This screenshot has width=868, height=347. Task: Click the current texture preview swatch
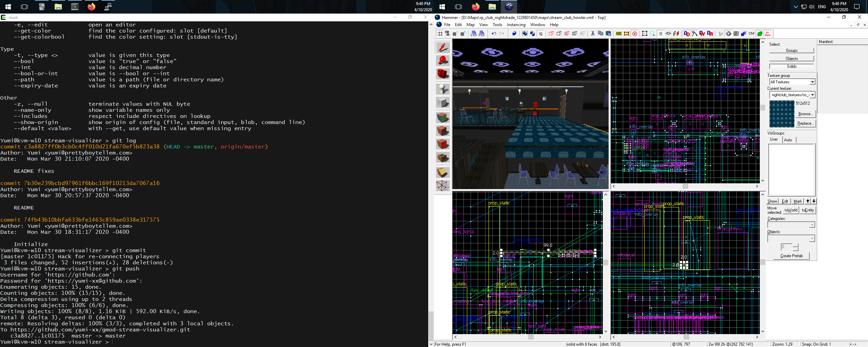pyautogui.click(x=782, y=114)
